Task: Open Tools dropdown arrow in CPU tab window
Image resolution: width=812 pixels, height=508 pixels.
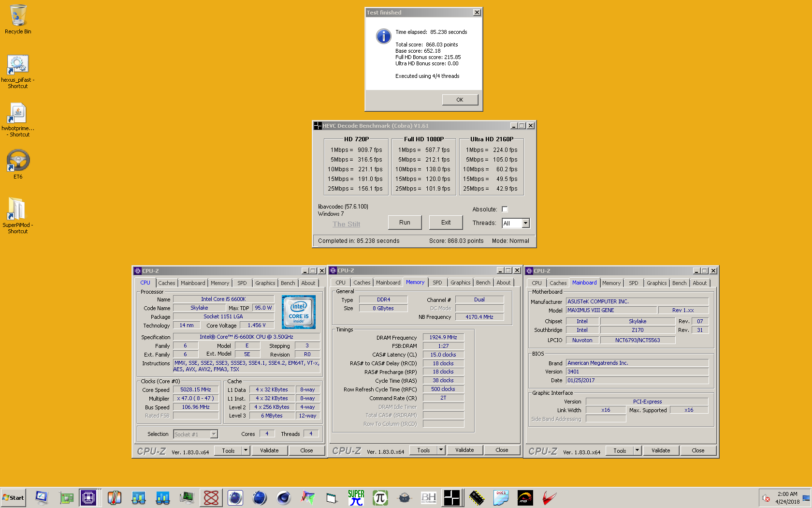Action: tap(246, 450)
